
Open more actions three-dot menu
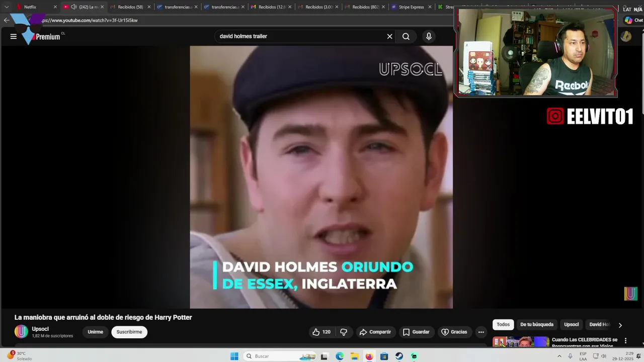coord(481,332)
